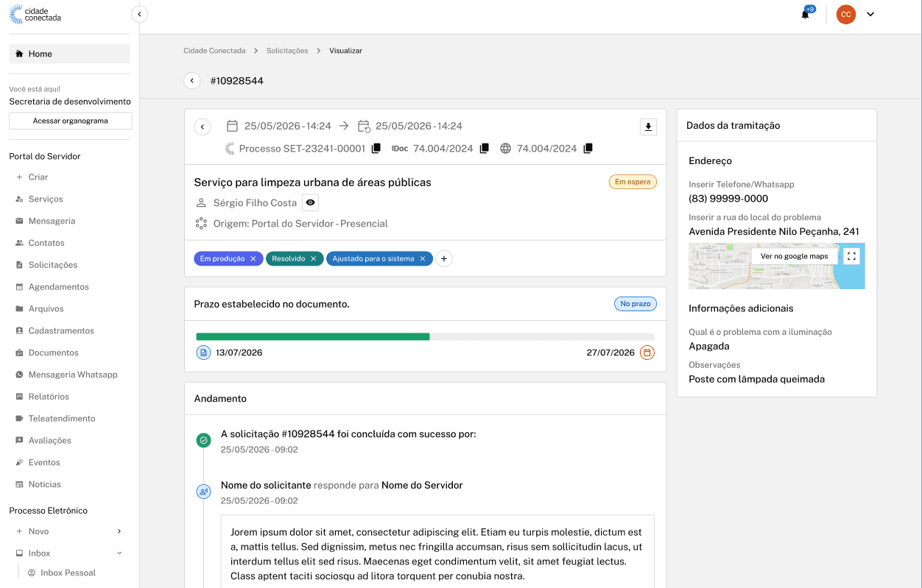Expand the map to fullscreen
The image size is (922, 588).
851,256
